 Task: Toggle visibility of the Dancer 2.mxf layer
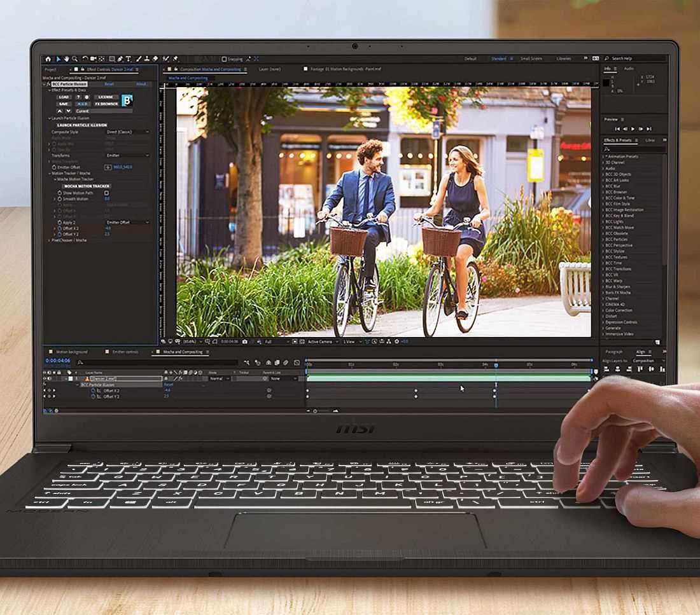(45, 378)
